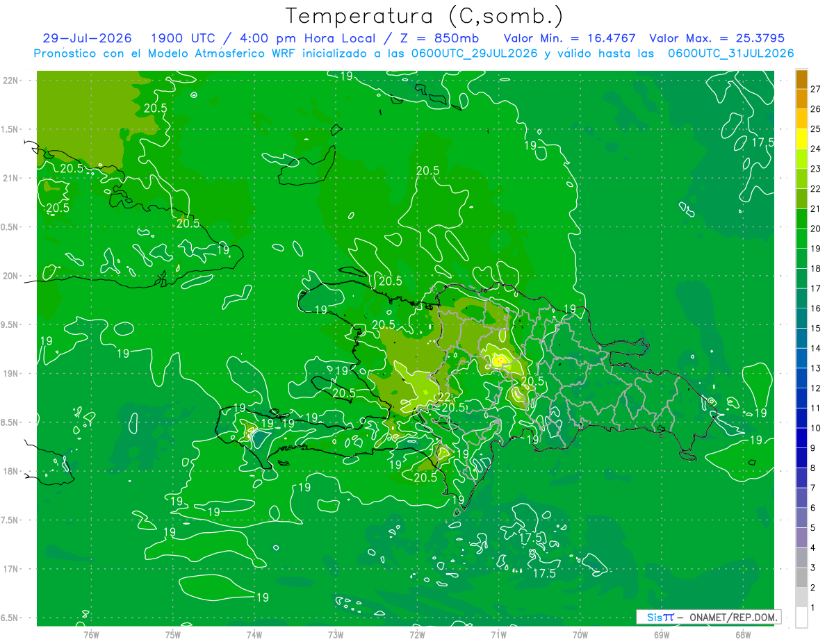Viewport: 834px width, 644px height.
Task: Click the "73W" longitude axis label
Action: [x=336, y=634]
